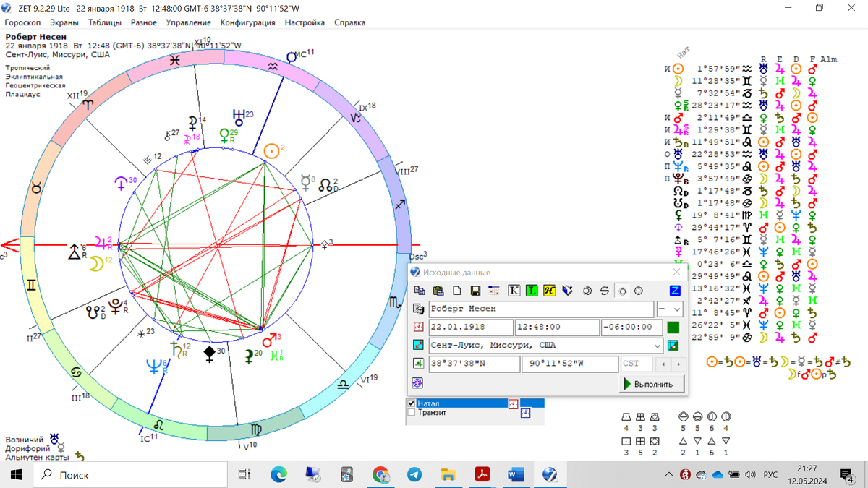Click the name field with Роберт Несен
This screenshot has width=868, height=488.
[541, 309]
